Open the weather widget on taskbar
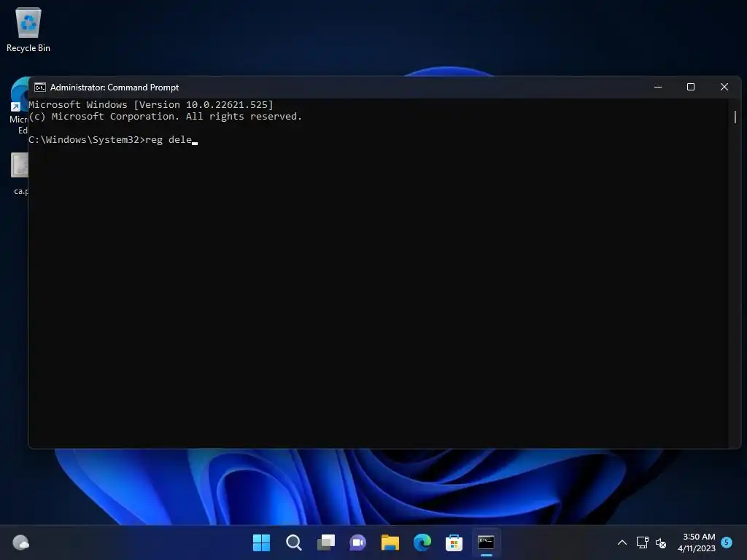Image resolution: width=747 pixels, height=560 pixels. 20,542
